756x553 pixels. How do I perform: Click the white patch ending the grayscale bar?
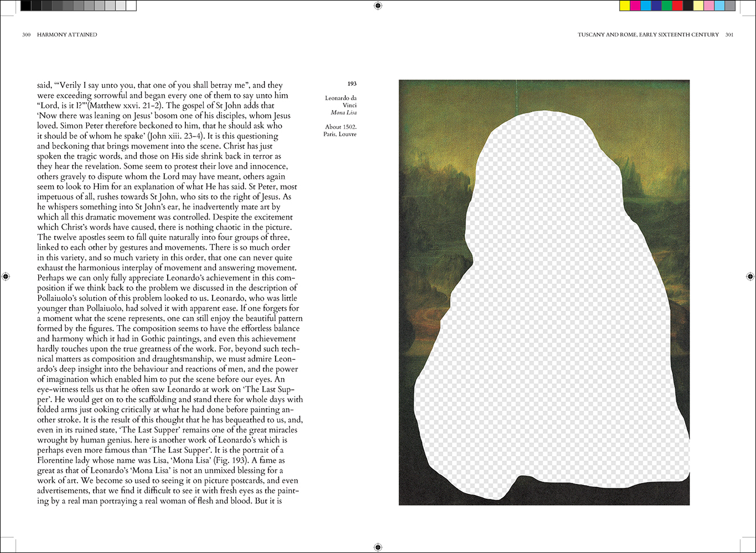131,6
